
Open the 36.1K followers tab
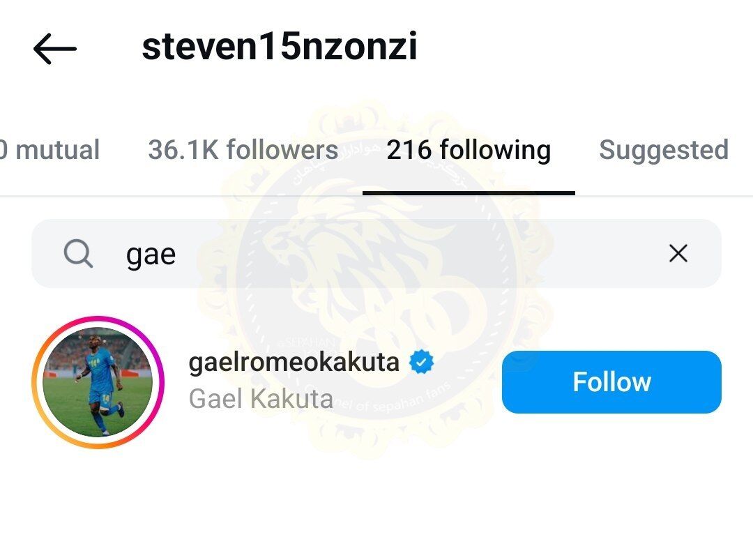pos(243,150)
